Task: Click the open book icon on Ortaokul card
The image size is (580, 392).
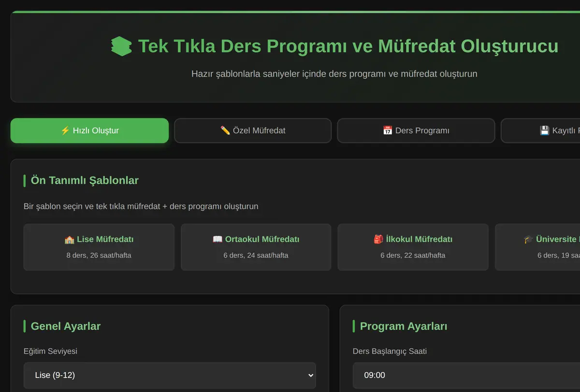Action: (217, 239)
